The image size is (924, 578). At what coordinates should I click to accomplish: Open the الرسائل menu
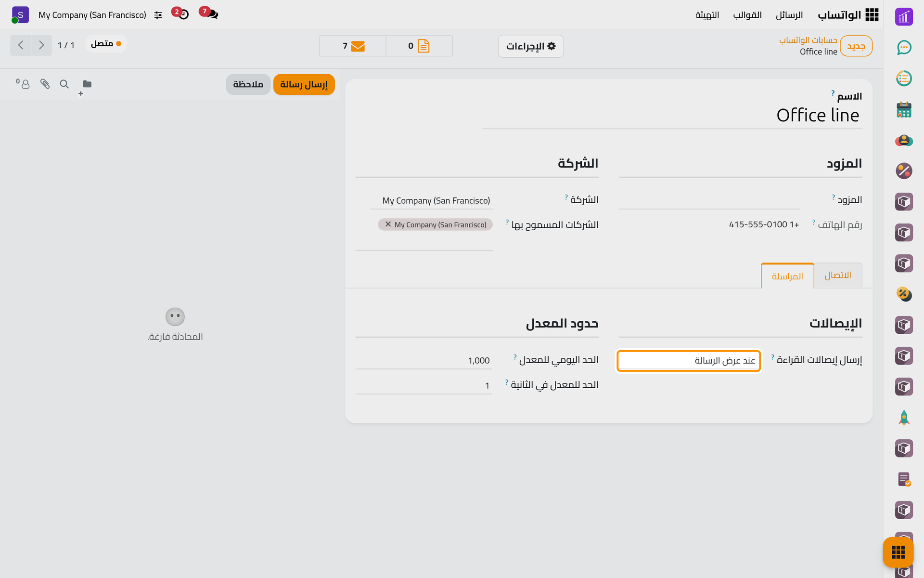click(x=789, y=15)
